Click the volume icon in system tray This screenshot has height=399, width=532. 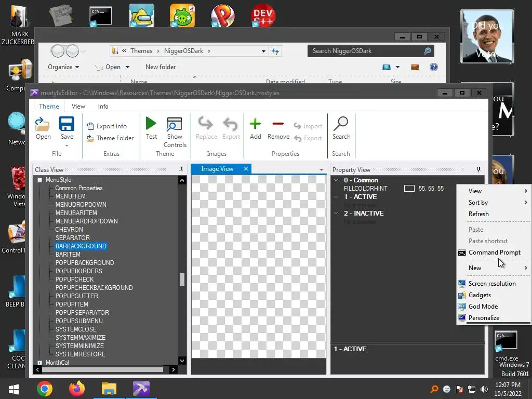pyautogui.click(x=484, y=389)
